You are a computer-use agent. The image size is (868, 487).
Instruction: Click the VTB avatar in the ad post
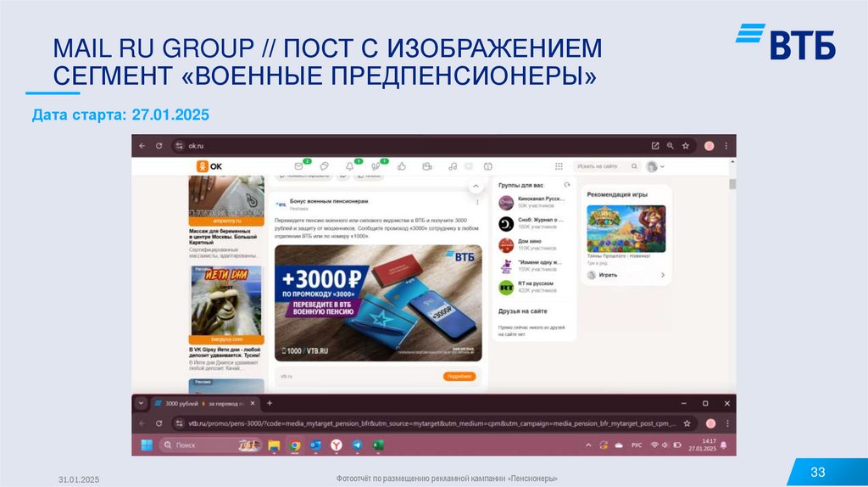click(281, 204)
